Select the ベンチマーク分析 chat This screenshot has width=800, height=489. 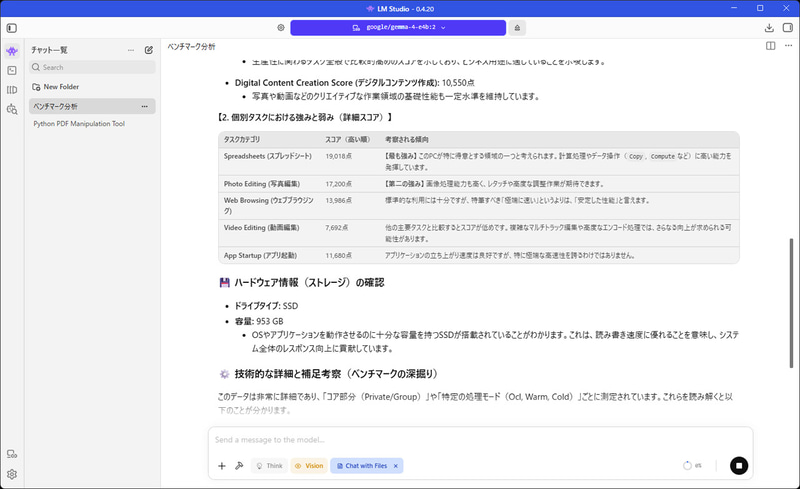click(92, 106)
